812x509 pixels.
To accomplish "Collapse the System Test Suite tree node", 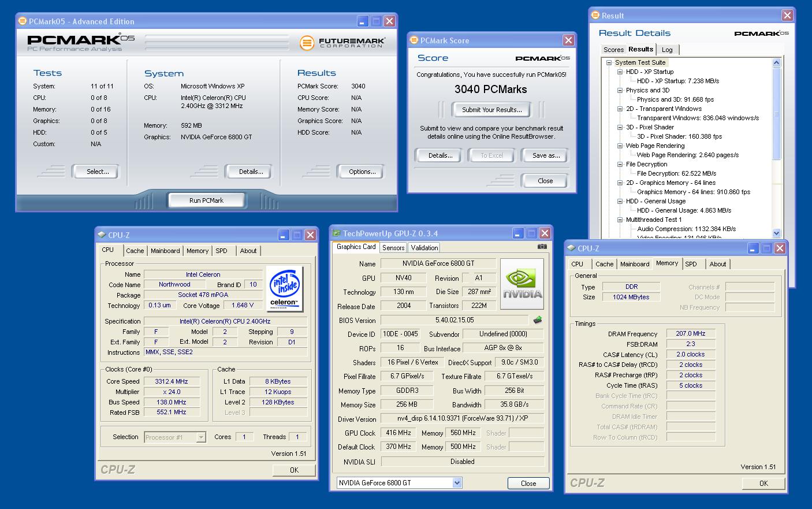I will point(609,62).
